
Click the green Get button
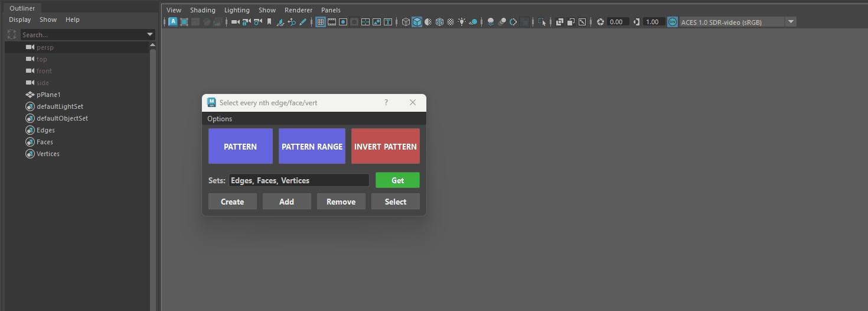(397, 180)
